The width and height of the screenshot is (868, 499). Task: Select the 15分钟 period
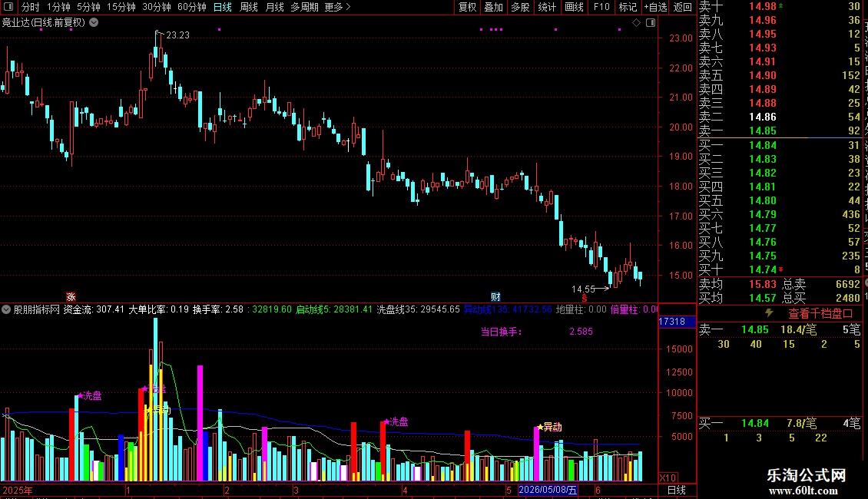pos(121,7)
